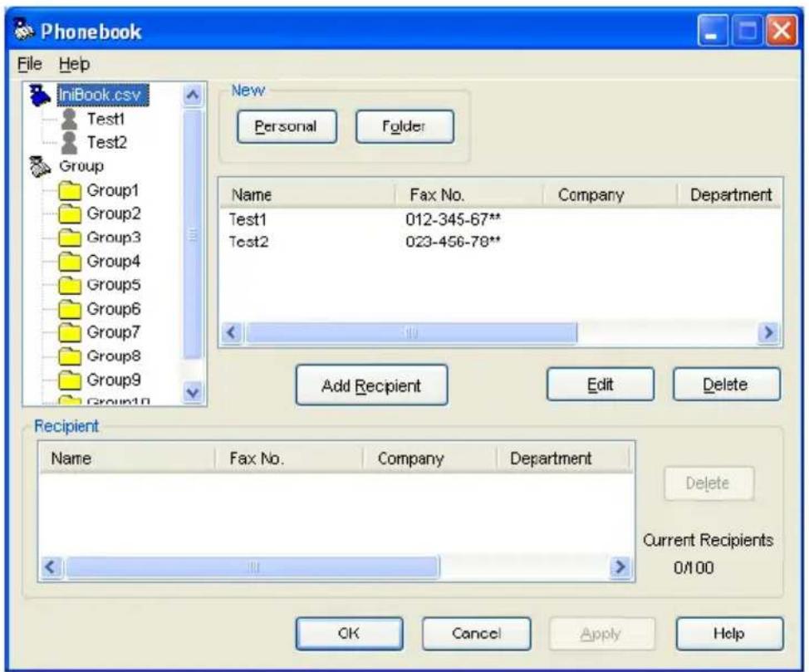Screen dimensions: 809x672
Task: Select the Test2 row in the contact list
Action: tap(499, 242)
